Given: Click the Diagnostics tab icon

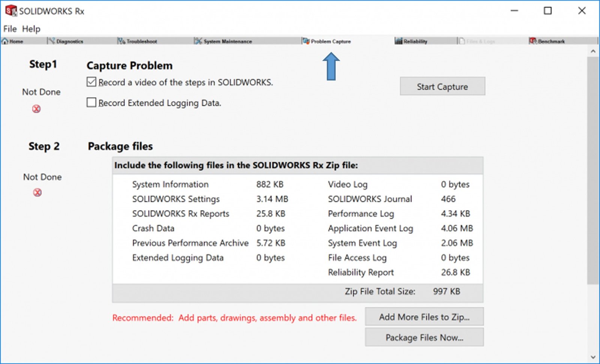Looking at the screenshot, I should coord(51,41).
